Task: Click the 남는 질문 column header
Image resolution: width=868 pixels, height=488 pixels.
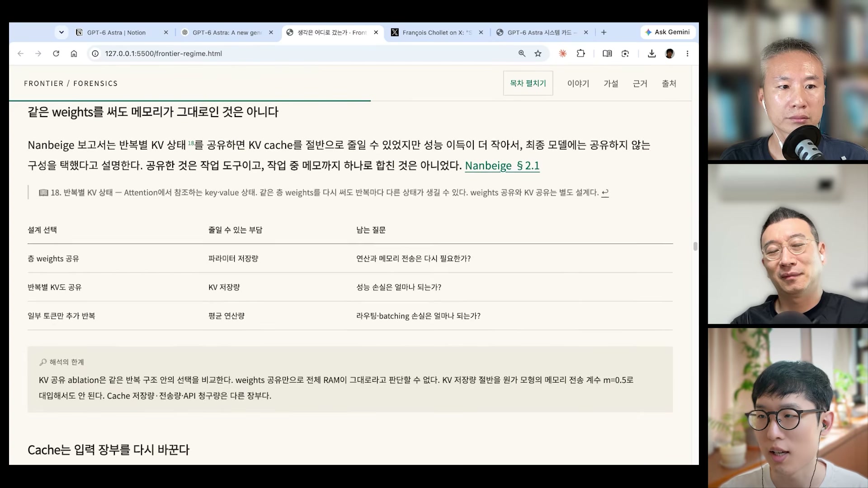Action: coord(371,230)
